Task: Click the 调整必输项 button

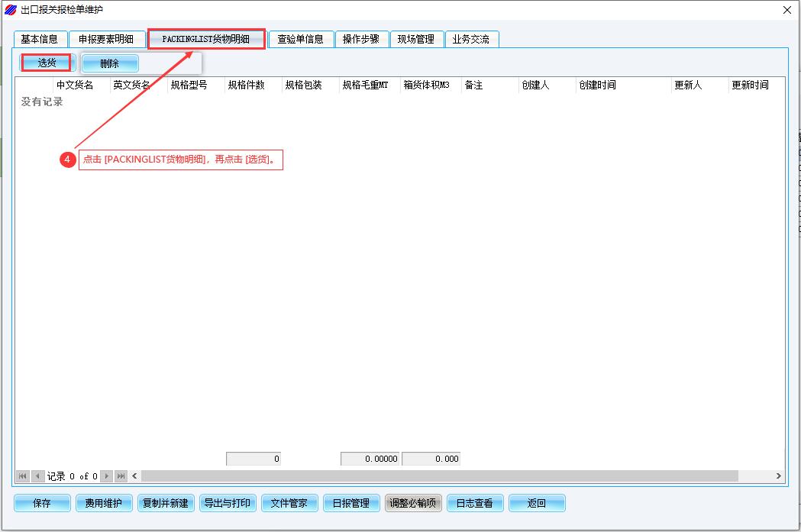Action: click(413, 503)
